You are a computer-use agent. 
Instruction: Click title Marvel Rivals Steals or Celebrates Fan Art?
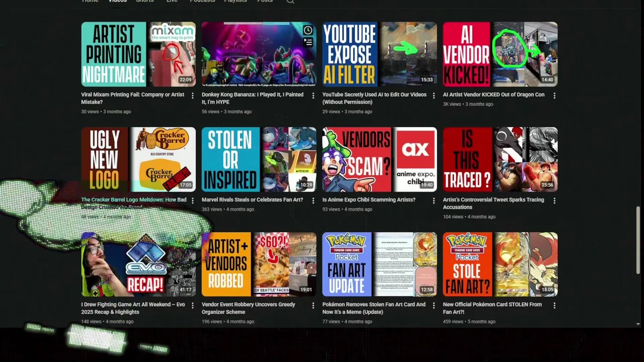click(252, 200)
